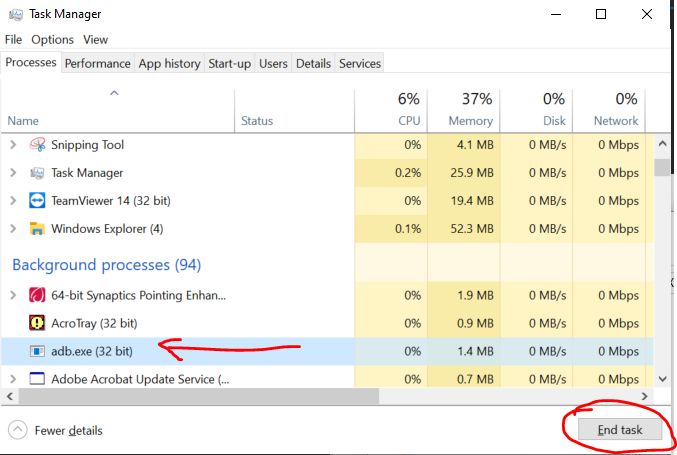
Task: Click the 0.2% CPU value
Action: pos(408,173)
